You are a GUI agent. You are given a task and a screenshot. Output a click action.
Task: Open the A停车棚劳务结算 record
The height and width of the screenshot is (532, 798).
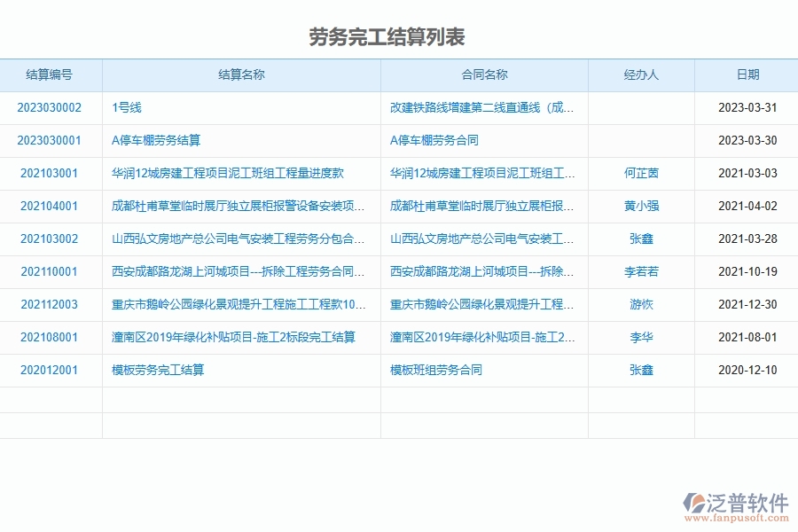point(158,140)
